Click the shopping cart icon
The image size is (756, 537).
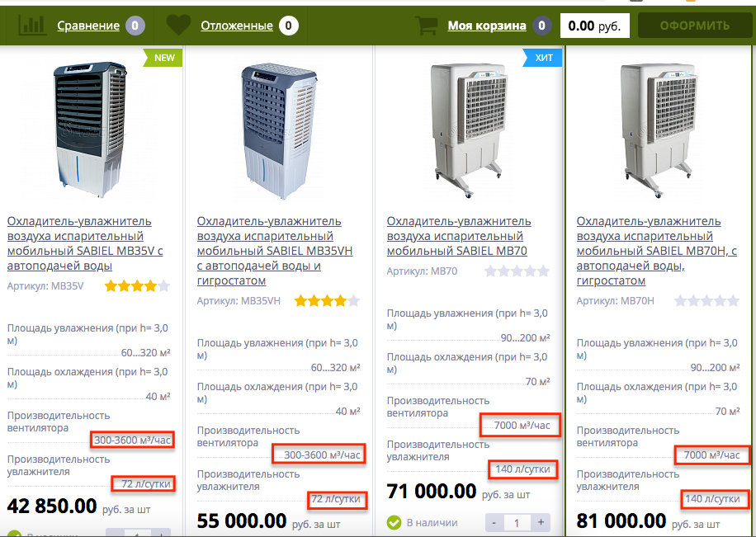click(427, 25)
